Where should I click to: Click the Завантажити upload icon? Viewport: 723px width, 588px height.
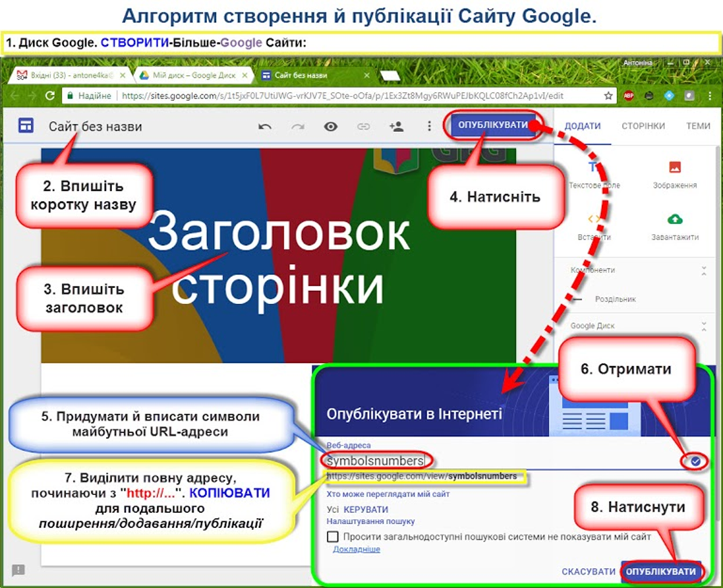pos(675,220)
